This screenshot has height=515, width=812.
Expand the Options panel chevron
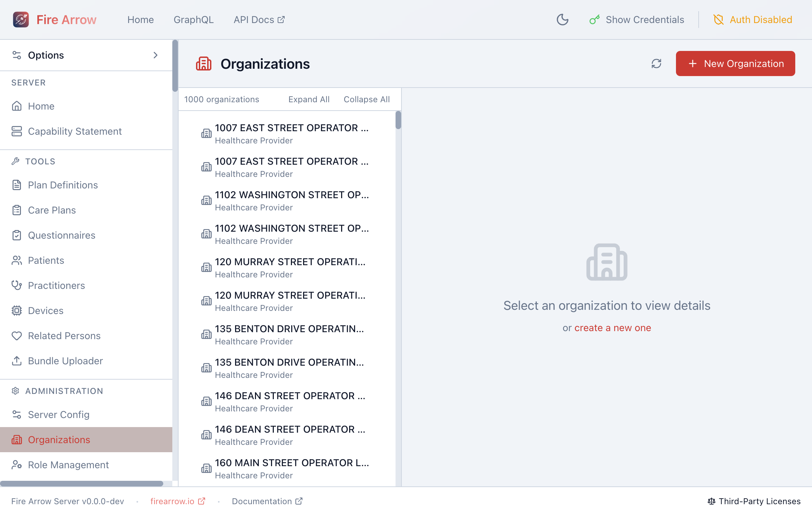tap(156, 55)
